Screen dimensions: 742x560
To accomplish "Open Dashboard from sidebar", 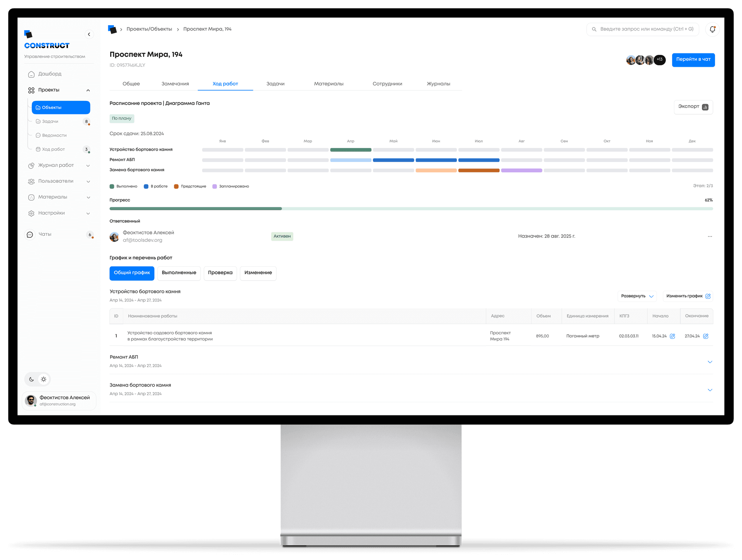I will point(49,74).
